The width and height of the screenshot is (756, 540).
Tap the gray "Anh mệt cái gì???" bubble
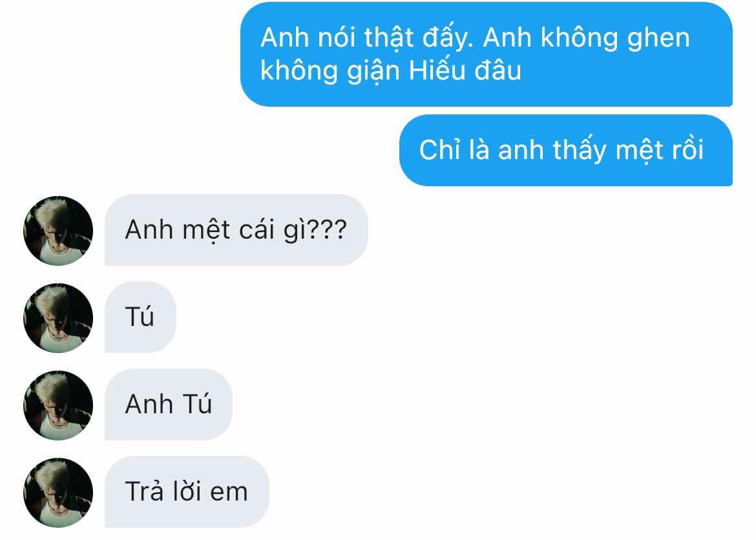pos(236,230)
